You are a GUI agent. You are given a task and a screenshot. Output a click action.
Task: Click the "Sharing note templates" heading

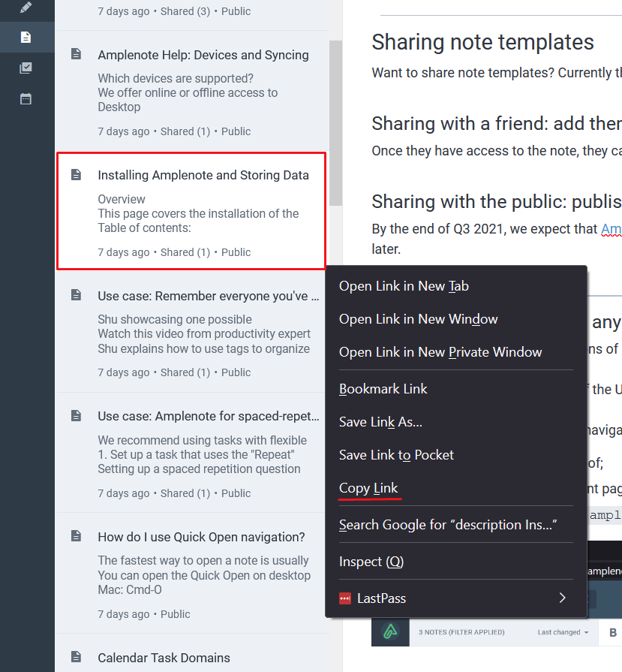(482, 42)
